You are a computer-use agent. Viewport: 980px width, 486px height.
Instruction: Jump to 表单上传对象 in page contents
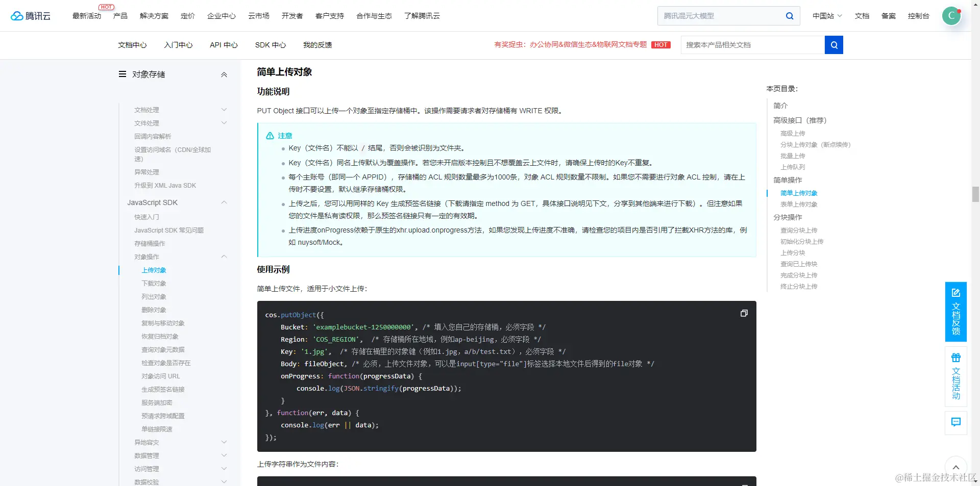(x=799, y=204)
